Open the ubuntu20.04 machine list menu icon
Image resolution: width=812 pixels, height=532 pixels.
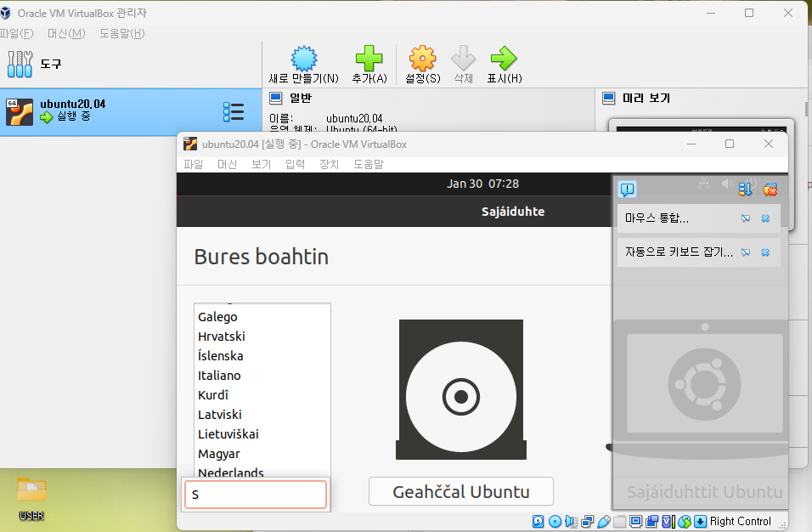234,112
